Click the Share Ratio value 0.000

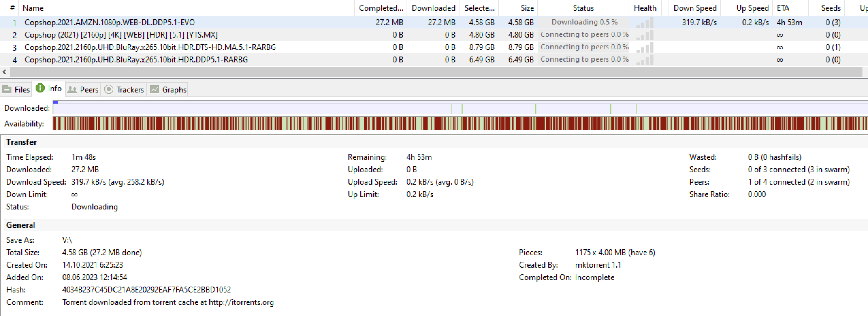(x=757, y=194)
